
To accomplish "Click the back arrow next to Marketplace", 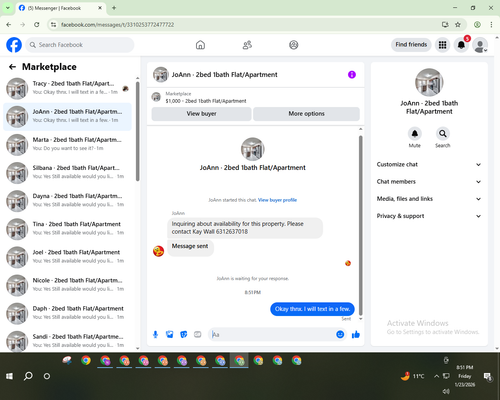I will (x=12, y=67).
